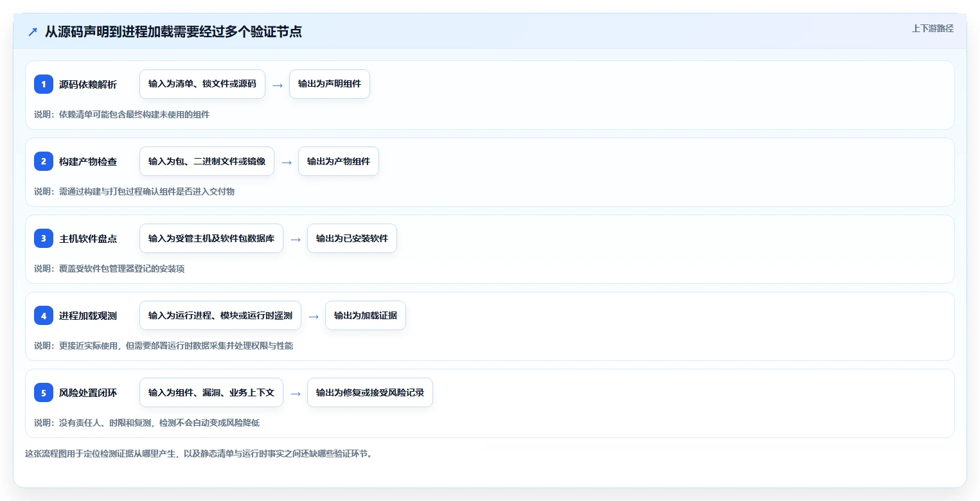Click the 输入为受管主机及软件包数据库 box
The height and width of the screenshot is (501, 980).
click(x=211, y=238)
